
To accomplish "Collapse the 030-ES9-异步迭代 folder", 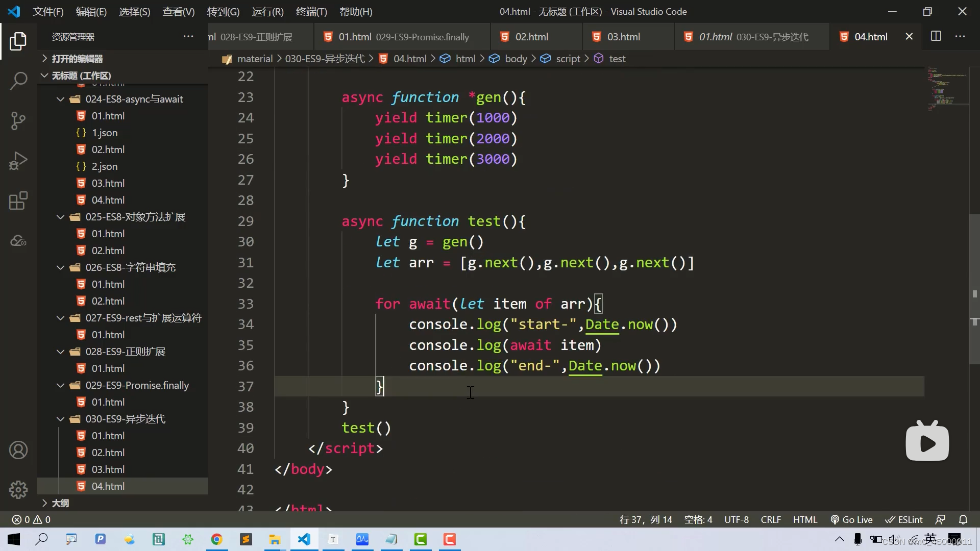I will click(60, 419).
